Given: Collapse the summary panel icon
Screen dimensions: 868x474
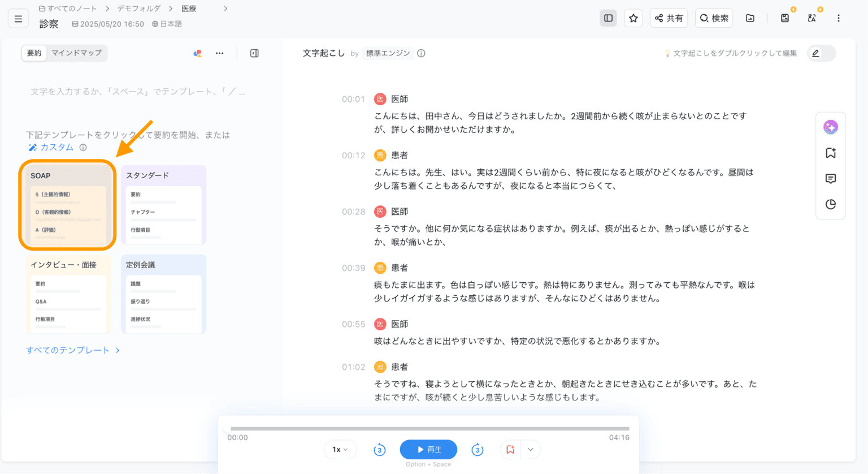Looking at the screenshot, I should [x=254, y=53].
